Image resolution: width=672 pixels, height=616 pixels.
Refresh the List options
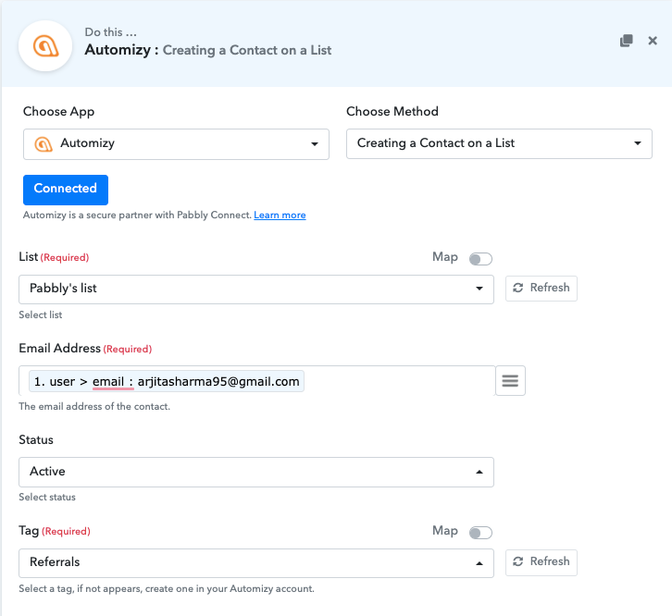tap(541, 289)
